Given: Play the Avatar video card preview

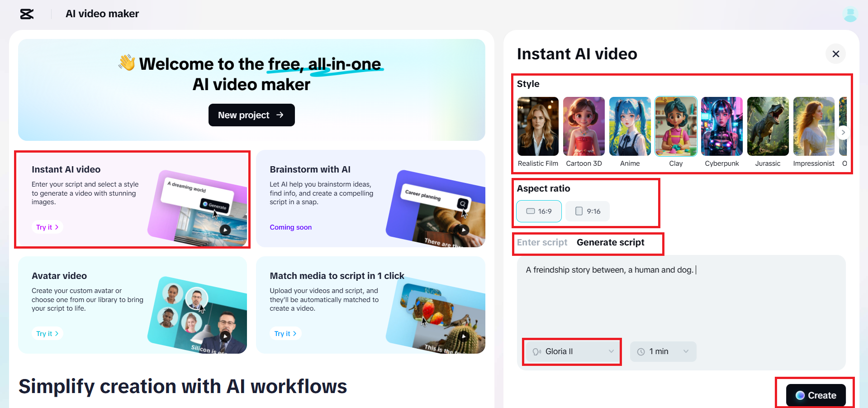Looking at the screenshot, I should (225, 336).
